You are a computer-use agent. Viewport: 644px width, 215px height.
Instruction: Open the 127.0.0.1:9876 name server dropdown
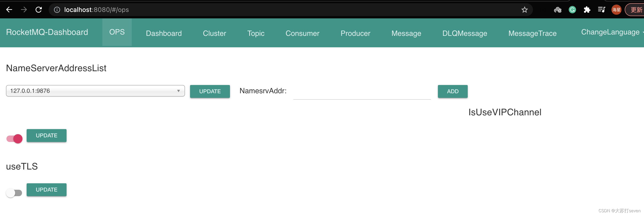[95, 91]
